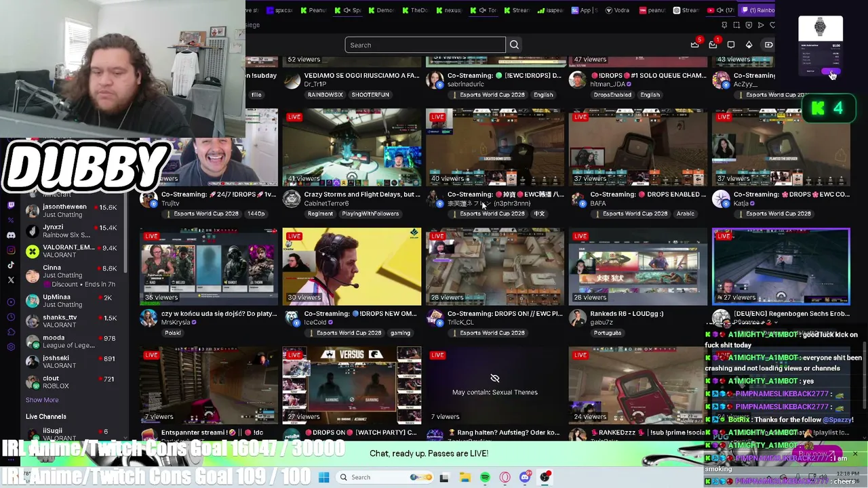The height and width of the screenshot is (488, 868).
Task: Open the Prime loot crown icon
Action: point(694,45)
